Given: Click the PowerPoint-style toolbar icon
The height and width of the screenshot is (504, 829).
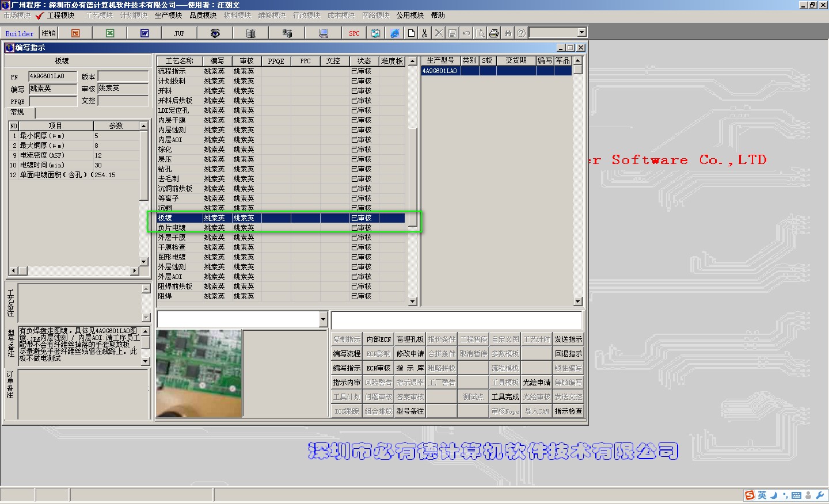Looking at the screenshot, I should 75,33.
